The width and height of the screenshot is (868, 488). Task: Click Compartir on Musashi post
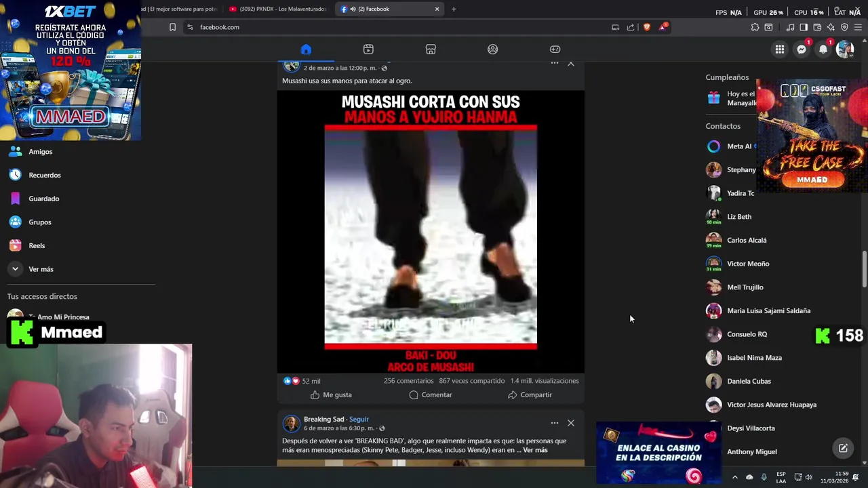pos(530,394)
